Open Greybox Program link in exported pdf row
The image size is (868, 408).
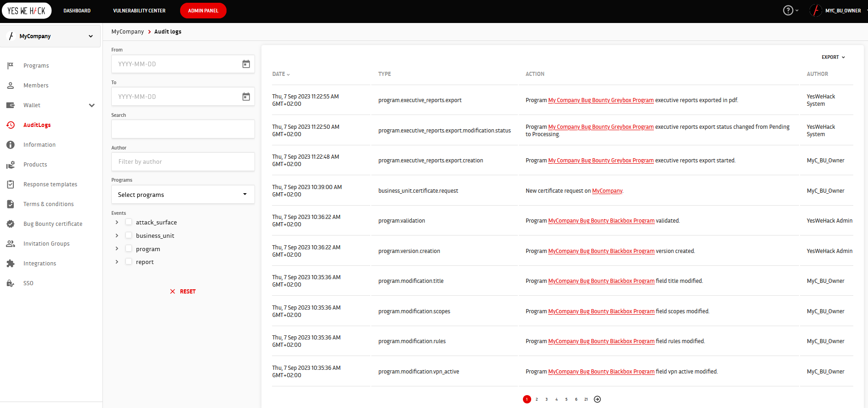(x=601, y=100)
